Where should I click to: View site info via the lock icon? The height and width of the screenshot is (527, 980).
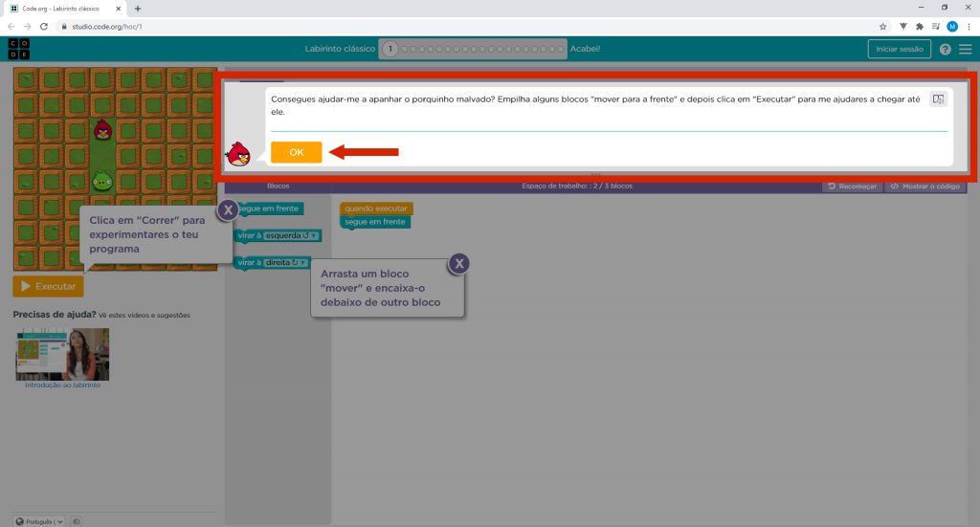coord(64,26)
